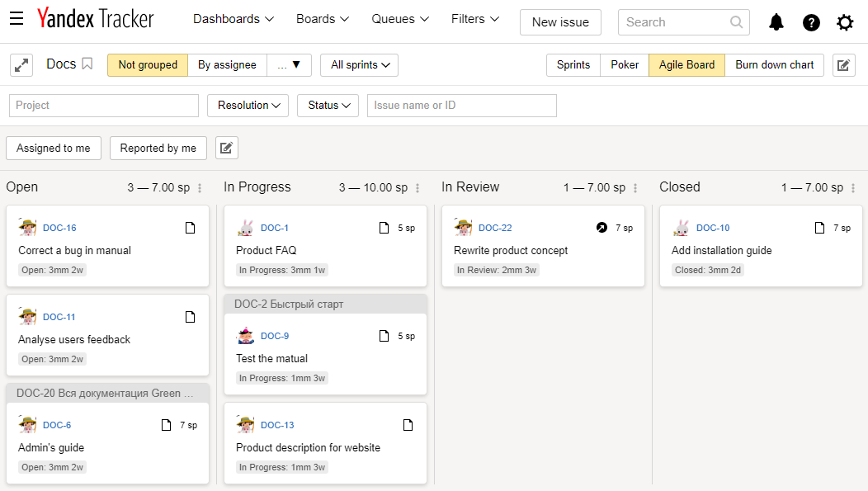The image size is (868, 491).
Task: Group issues By assignee
Action: click(x=227, y=64)
